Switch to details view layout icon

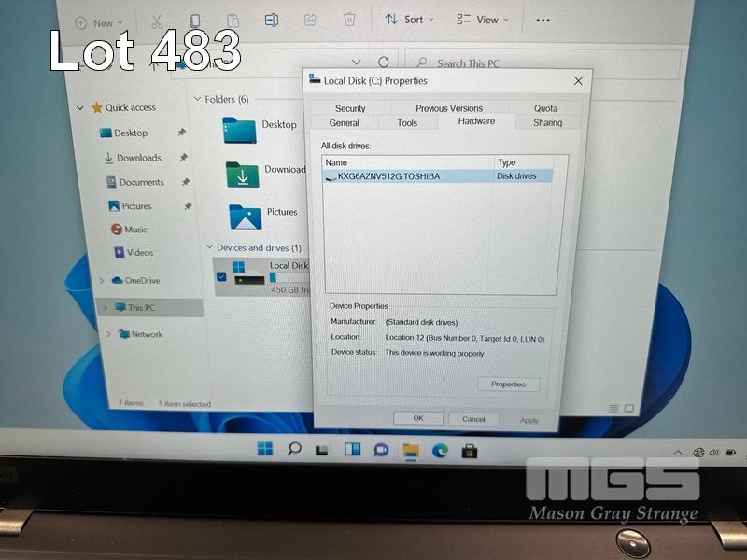tap(613, 408)
